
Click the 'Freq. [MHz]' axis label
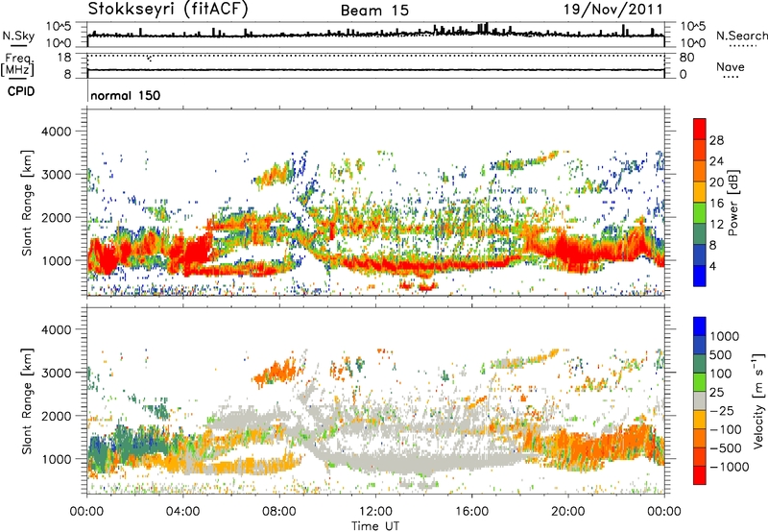[18, 64]
